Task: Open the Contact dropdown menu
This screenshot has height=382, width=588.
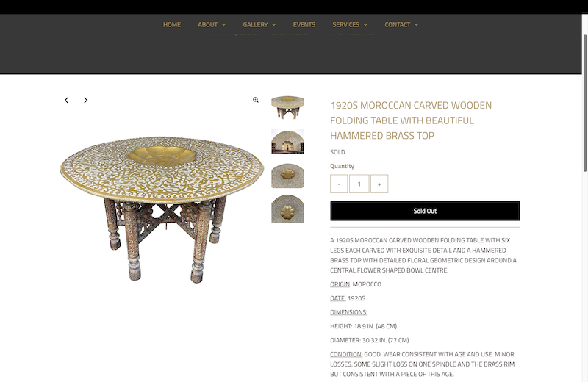Action: point(401,25)
